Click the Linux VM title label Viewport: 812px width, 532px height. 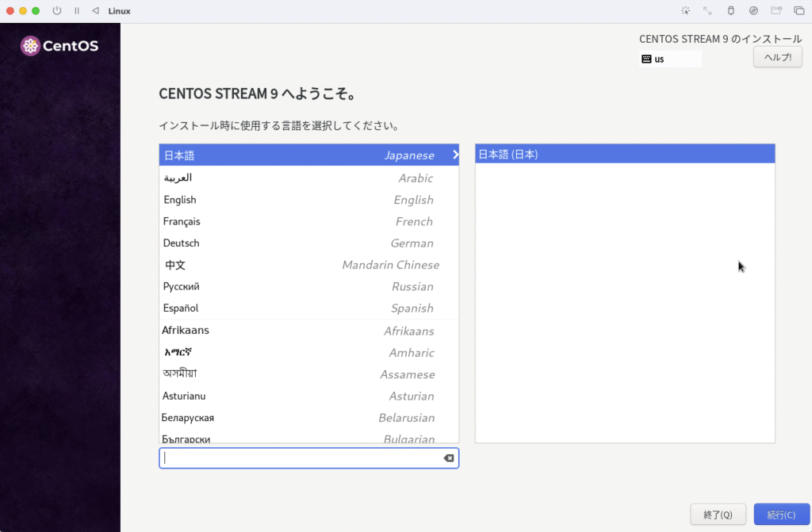point(119,11)
